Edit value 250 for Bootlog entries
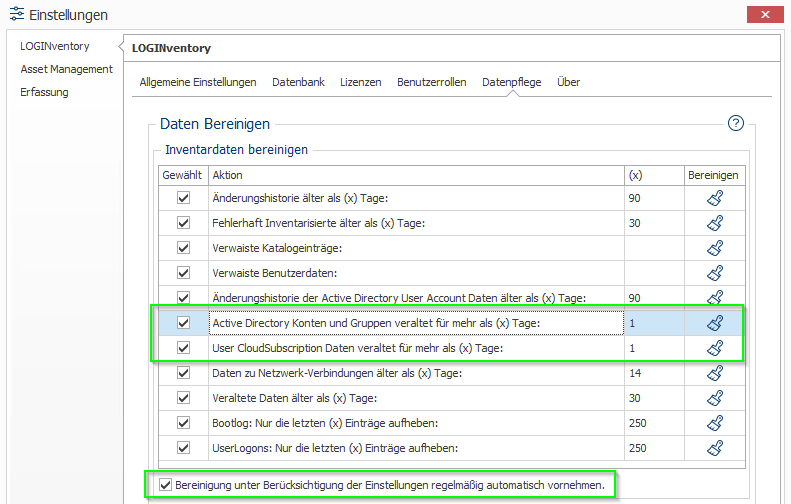 (x=654, y=423)
